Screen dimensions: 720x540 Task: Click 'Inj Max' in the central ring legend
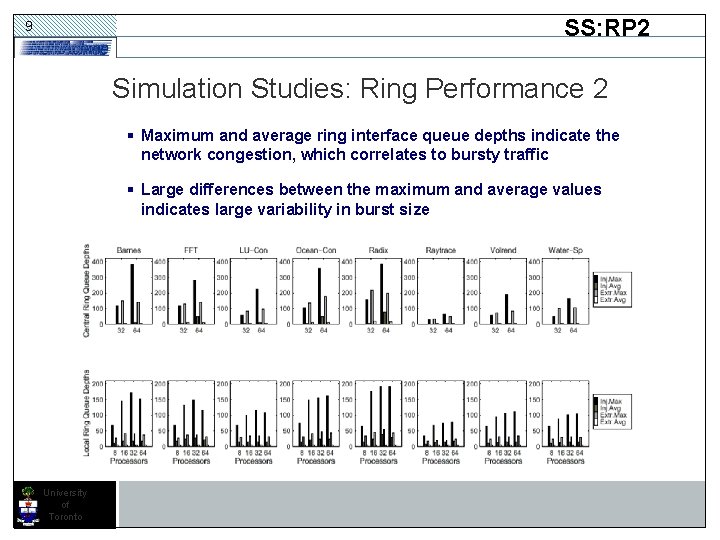click(611, 279)
